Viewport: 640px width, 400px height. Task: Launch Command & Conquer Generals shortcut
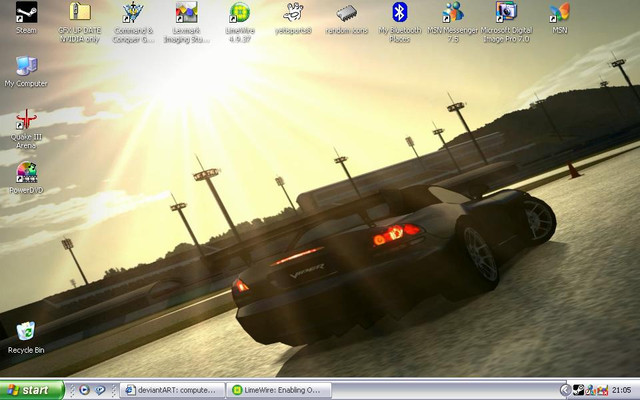click(132, 14)
